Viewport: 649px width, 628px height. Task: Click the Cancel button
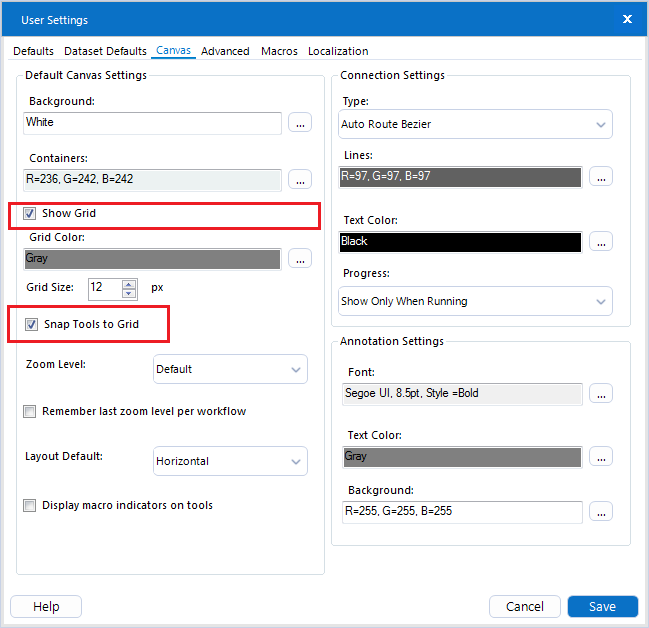pos(524,607)
